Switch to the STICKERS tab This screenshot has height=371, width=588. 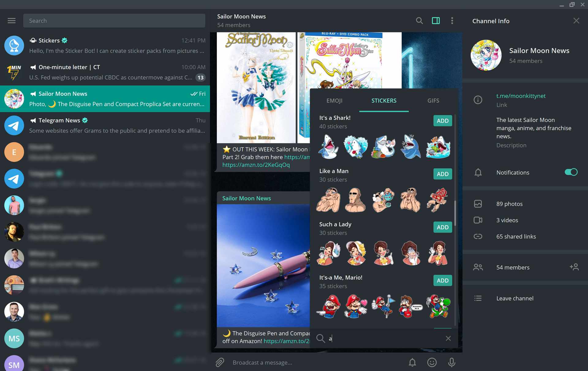pos(384,101)
